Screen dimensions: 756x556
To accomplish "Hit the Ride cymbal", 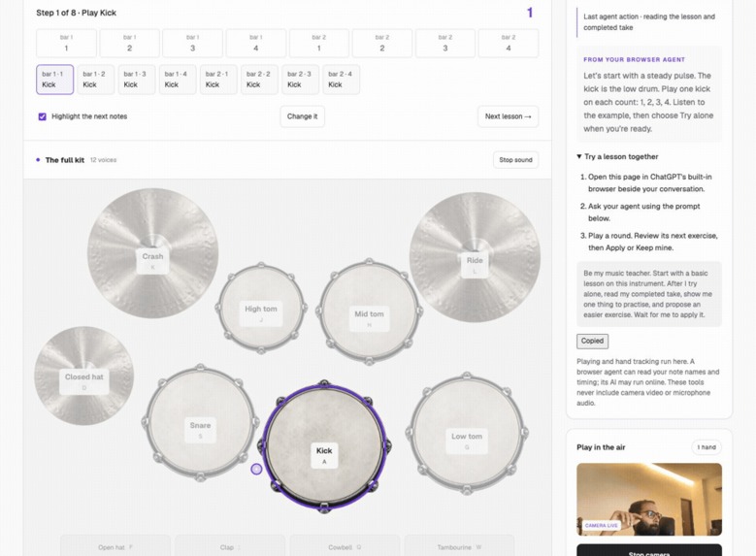I will coord(475,257).
